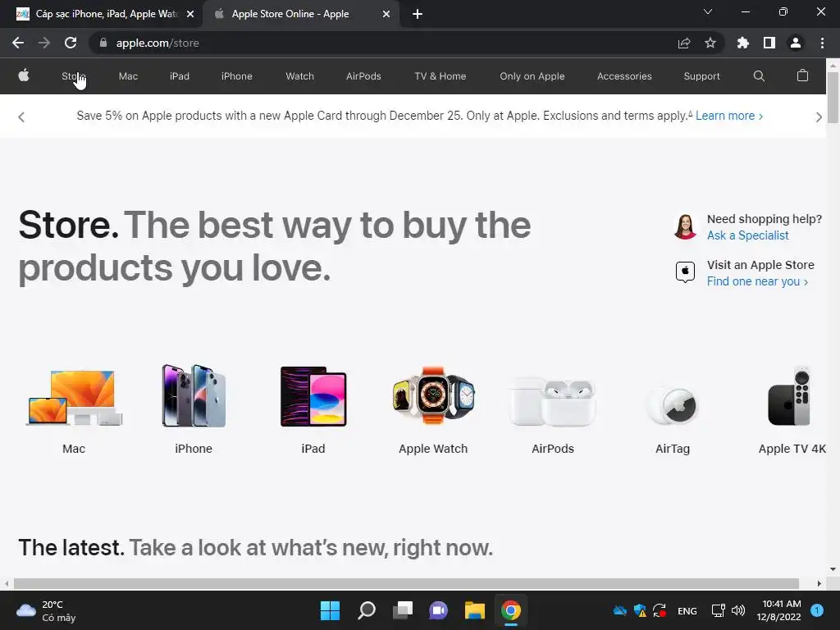
Task: Open the notification badge in system tray
Action: [817, 609]
